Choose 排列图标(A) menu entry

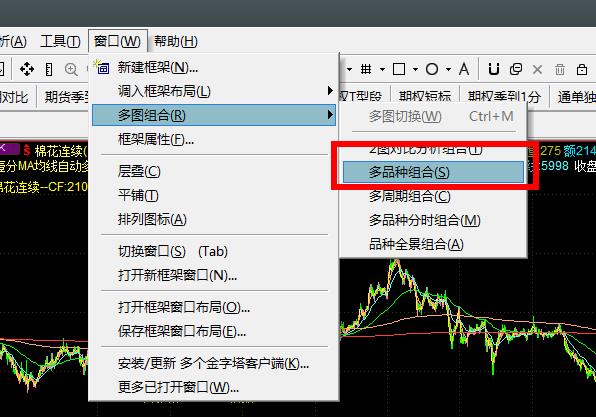(214, 219)
